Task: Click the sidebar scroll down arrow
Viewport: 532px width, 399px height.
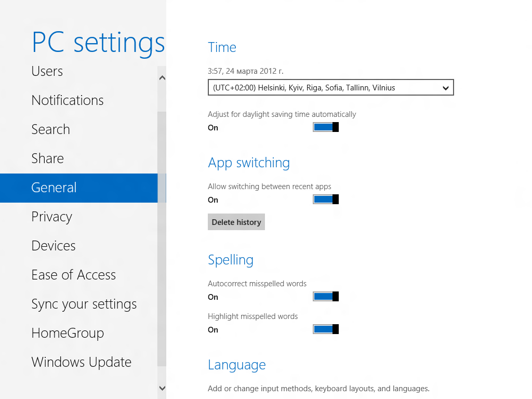Action: (x=162, y=388)
